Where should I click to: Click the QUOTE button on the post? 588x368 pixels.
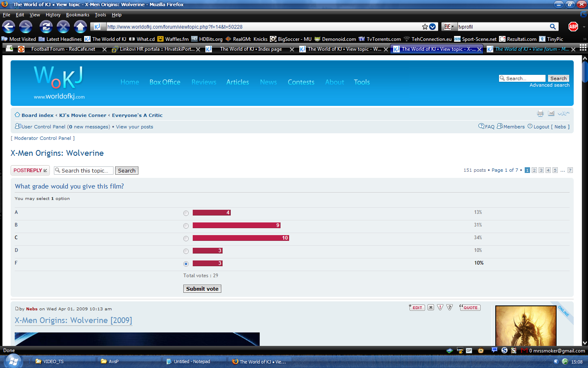click(470, 307)
